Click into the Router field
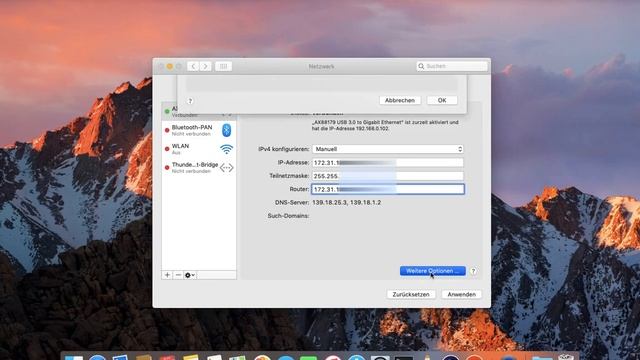This screenshot has width=640, height=360. (388, 189)
